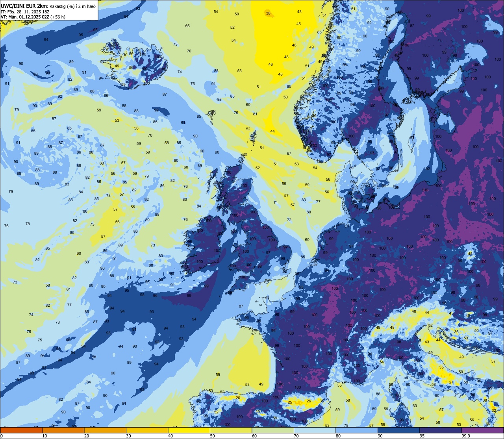Click the legend tick label '10'
Image resolution: width=504 pixels, height=439 pixels.
tap(44, 436)
